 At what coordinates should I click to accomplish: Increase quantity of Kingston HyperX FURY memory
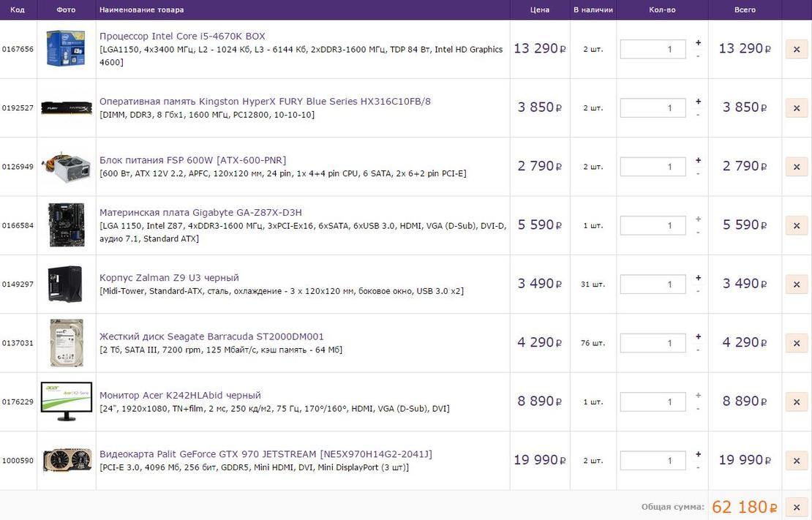(x=698, y=102)
